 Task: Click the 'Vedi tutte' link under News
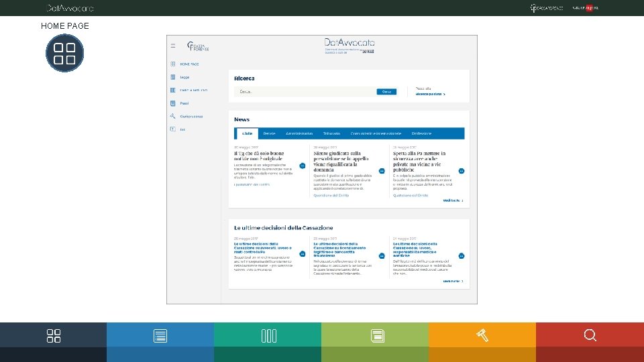pos(453,200)
